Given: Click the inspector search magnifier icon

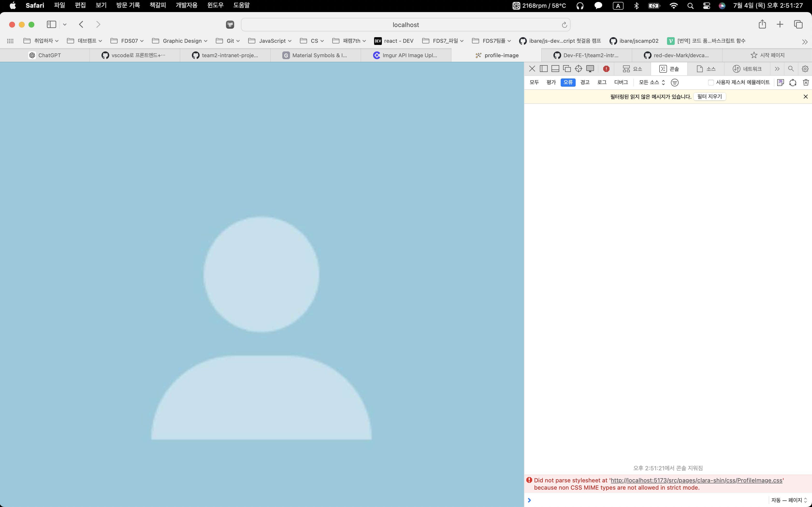Looking at the screenshot, I should 791,69.
